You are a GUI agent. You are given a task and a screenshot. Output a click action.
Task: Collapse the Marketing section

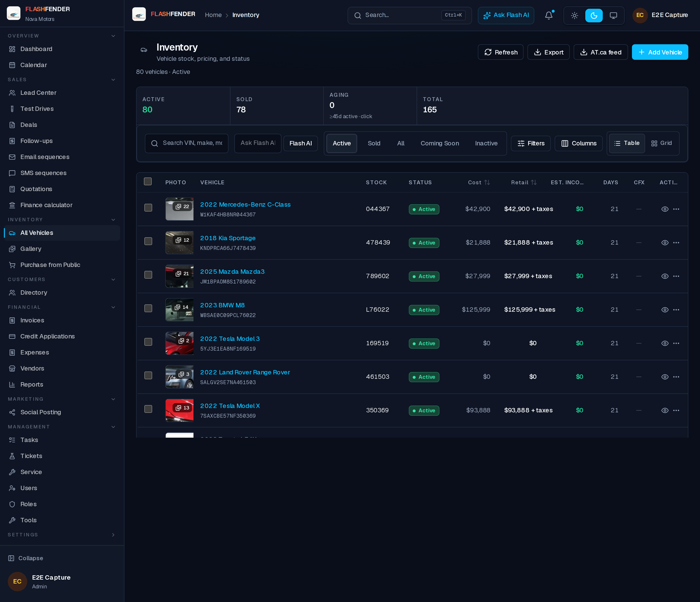(x=113, y=399)
